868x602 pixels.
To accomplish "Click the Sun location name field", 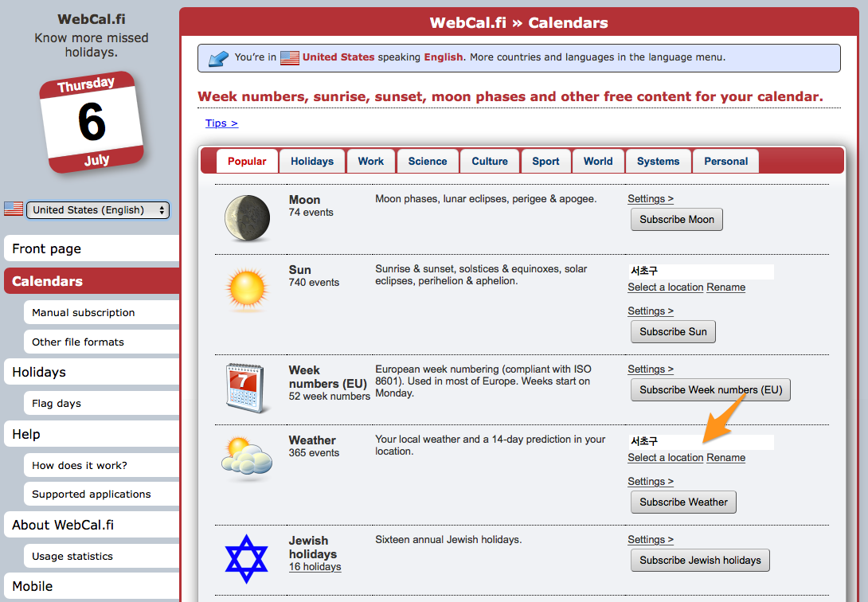I will click(701, 271).
